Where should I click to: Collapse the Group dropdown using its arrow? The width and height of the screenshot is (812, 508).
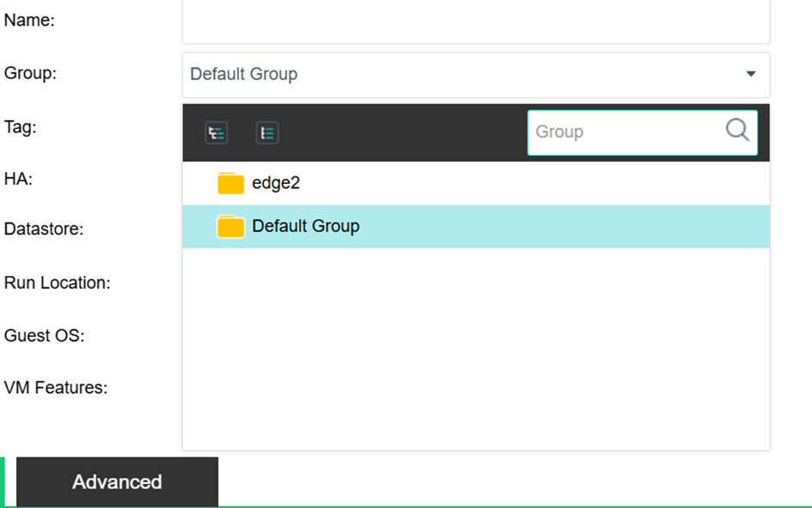(751, 75)
